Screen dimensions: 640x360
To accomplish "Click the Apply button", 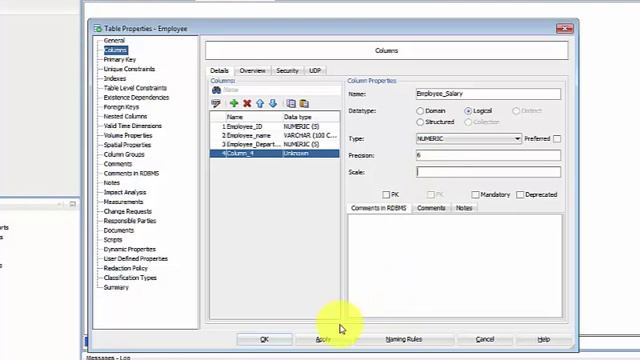I will tap(323, 339).
